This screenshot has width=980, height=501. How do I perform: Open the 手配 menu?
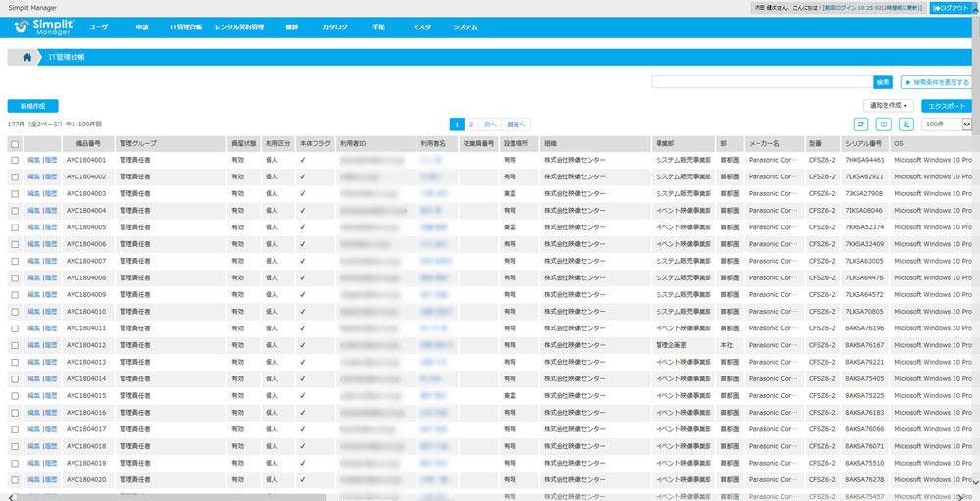378,27
